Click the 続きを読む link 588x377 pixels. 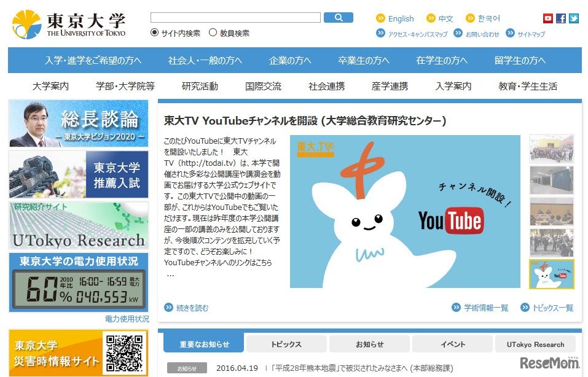(x=192, y=308)
